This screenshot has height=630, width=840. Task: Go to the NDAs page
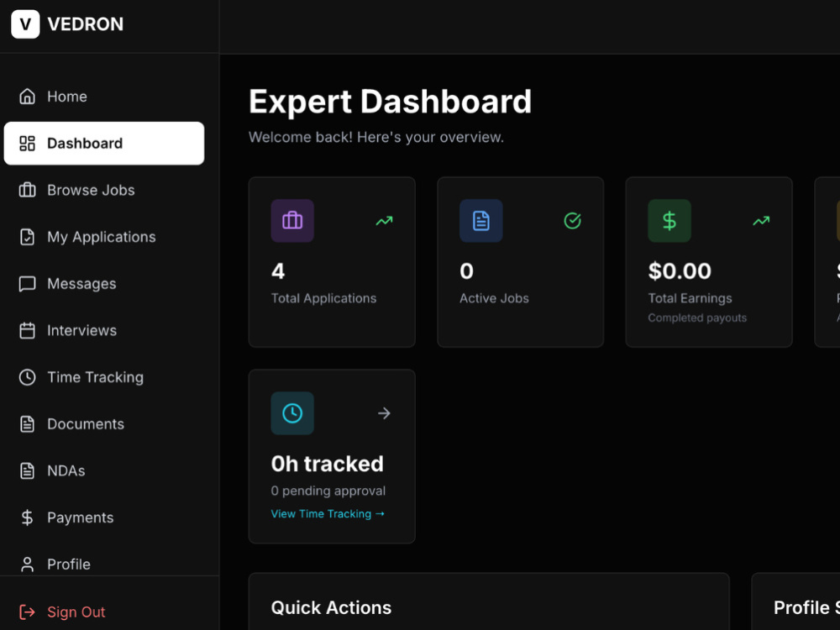pyautogui.click(x=104, y=471)
